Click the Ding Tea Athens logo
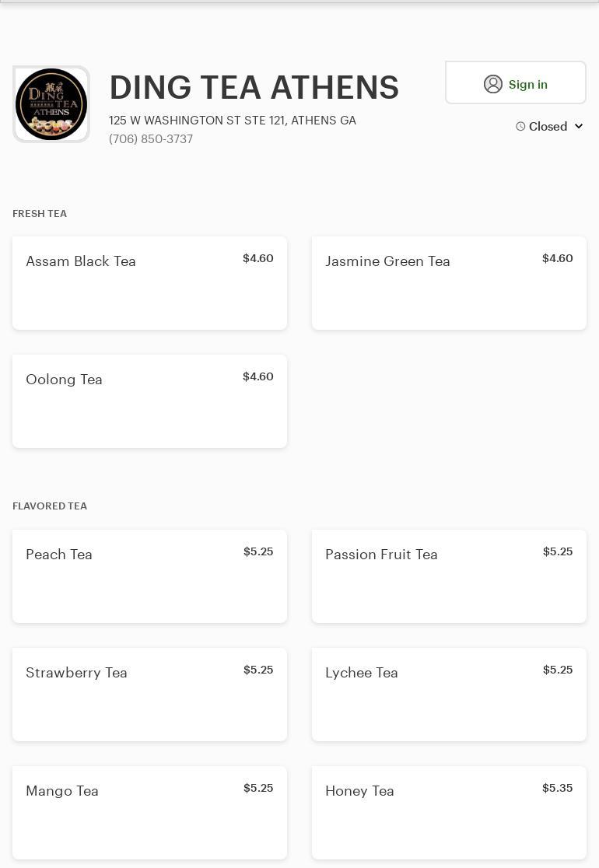This screenshot has width=599, height=868. coord(51,104)
